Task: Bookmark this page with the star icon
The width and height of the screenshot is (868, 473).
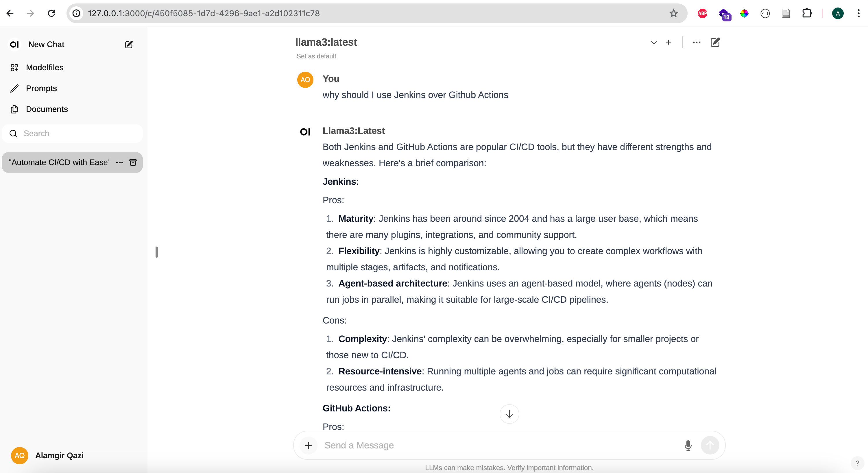Action: (673, 14)
